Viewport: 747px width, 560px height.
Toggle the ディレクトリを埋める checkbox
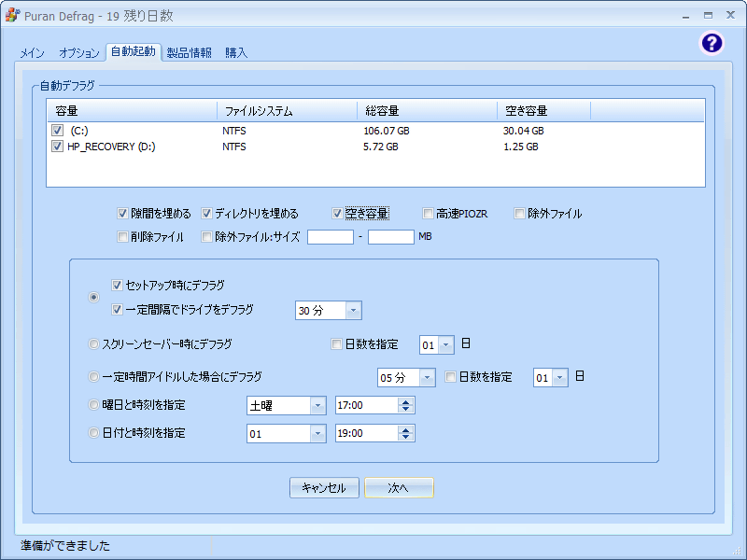[x=206, y=214]
